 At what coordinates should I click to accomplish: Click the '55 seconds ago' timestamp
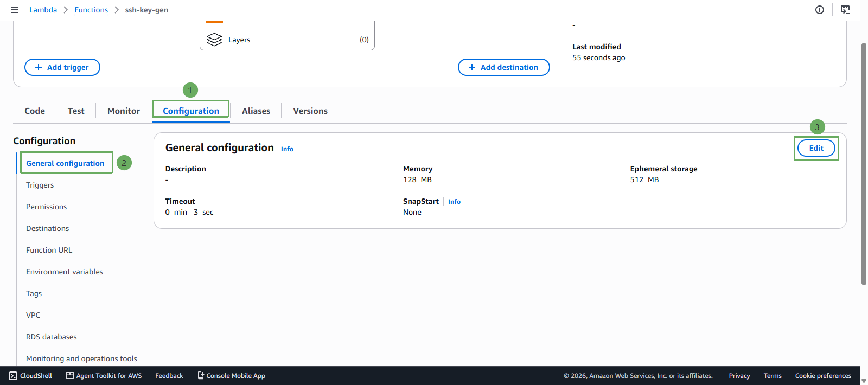tap(599, 57)
